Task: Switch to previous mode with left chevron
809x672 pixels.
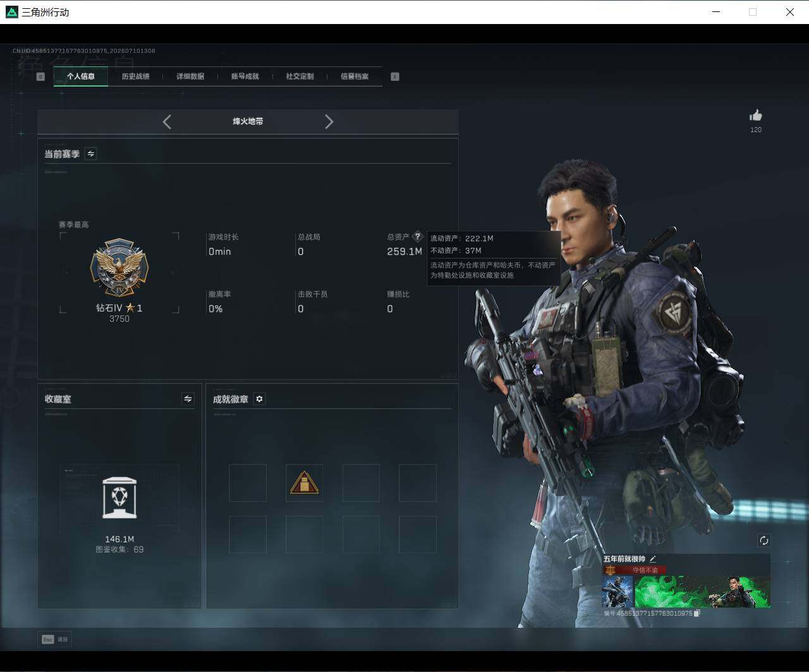Action: 167,121
